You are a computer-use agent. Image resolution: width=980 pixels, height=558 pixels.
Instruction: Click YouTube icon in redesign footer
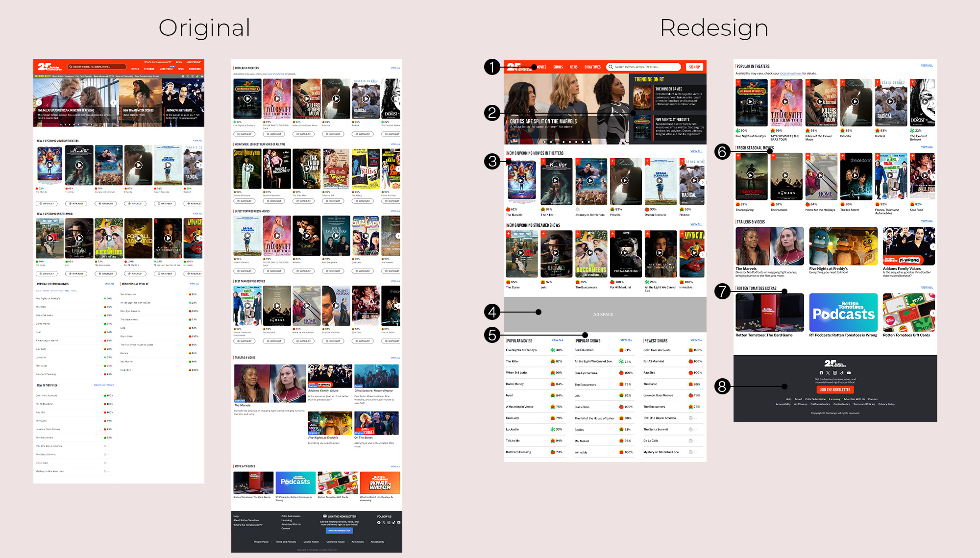click(x=849, y=373)
